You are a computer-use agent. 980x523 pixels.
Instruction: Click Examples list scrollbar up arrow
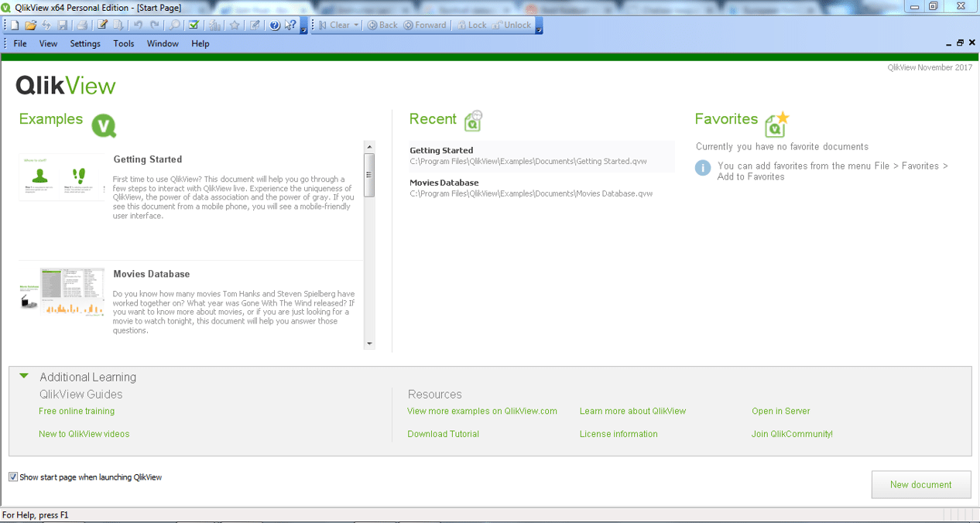[x=369, y=147]
